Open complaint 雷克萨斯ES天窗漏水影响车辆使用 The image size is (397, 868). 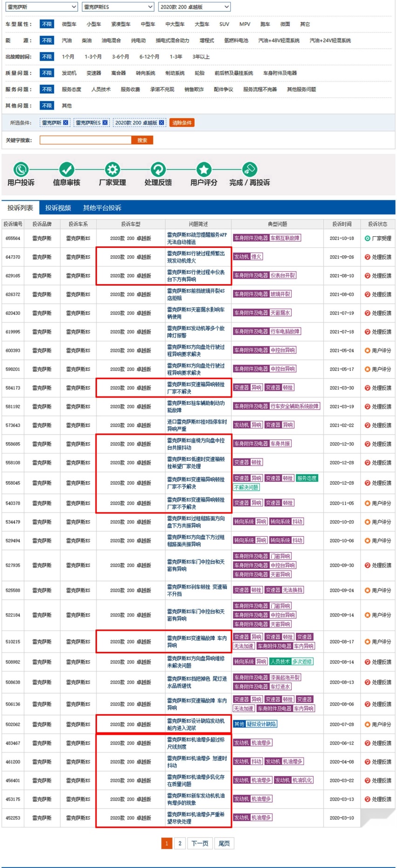pos(196,313)
